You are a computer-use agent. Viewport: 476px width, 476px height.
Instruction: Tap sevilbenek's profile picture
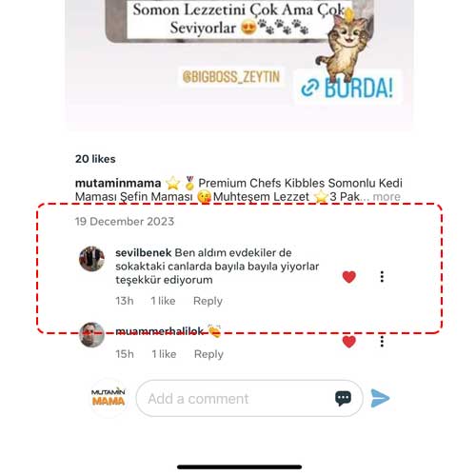tap(91, 259)
